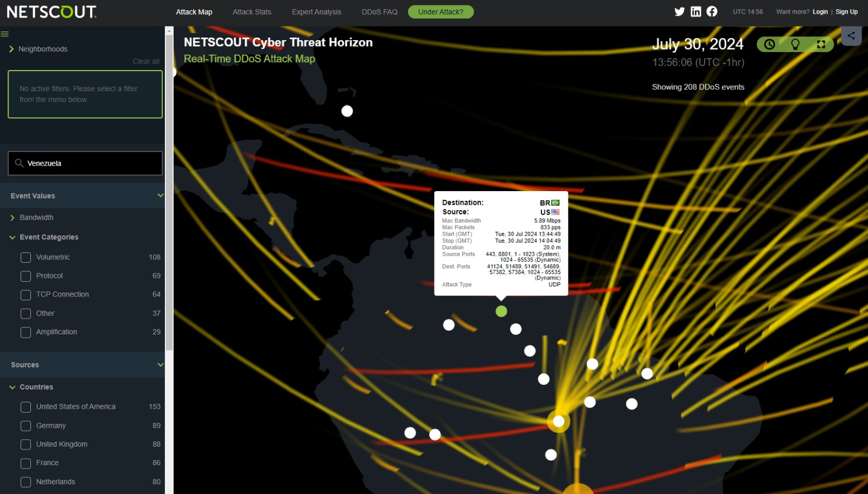Viewport: 868px width, 494px height.
Task: Select Germany source checkbox
Action: (25, 426)
